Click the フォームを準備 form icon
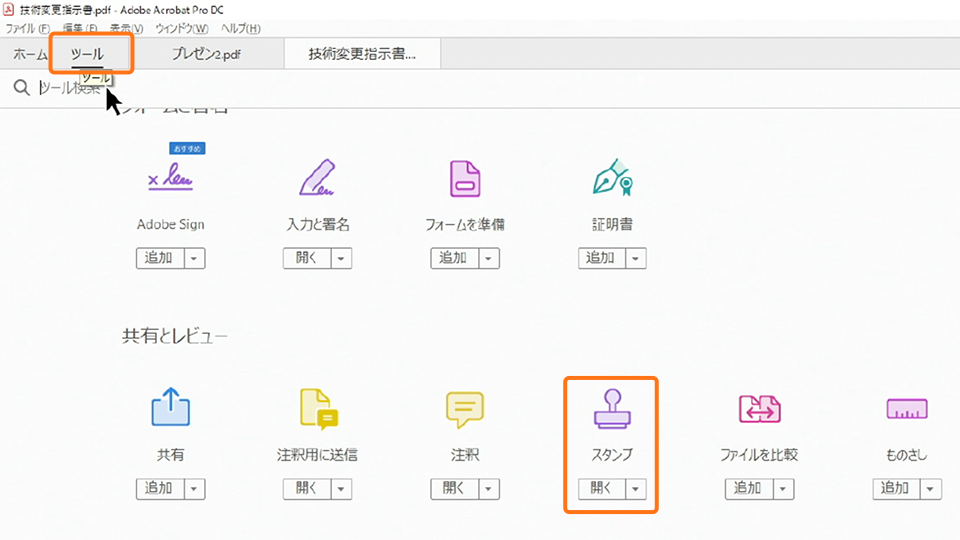Viewport: 960px width, 540px height. [x=465, y=178]
